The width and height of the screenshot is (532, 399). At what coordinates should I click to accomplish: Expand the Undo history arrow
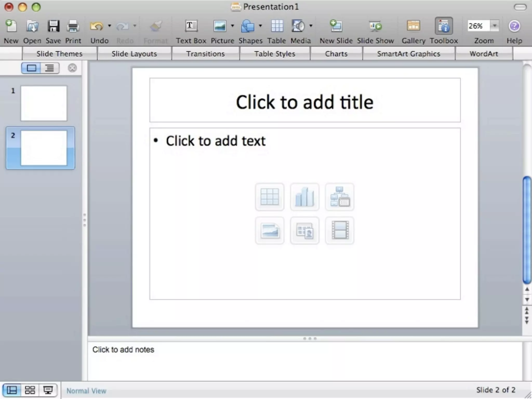coord(109,26)
